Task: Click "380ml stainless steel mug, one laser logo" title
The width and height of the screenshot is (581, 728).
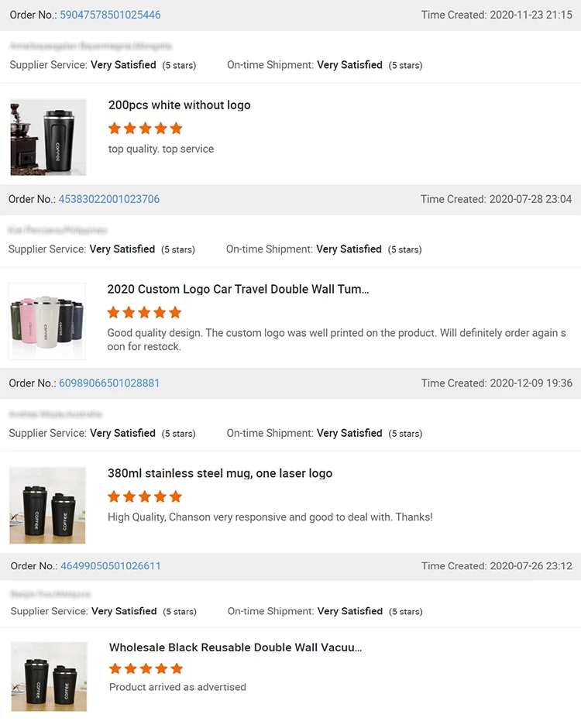Action: (220, 473)
